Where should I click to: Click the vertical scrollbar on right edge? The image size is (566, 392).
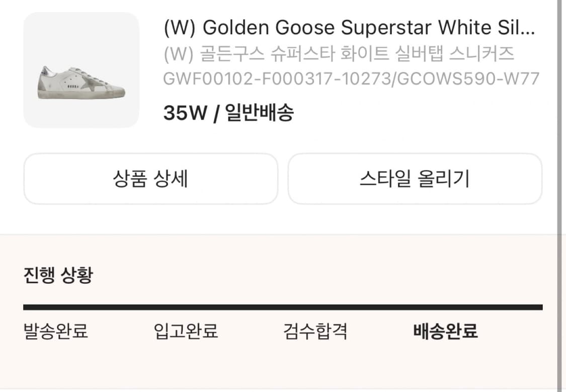559,196
